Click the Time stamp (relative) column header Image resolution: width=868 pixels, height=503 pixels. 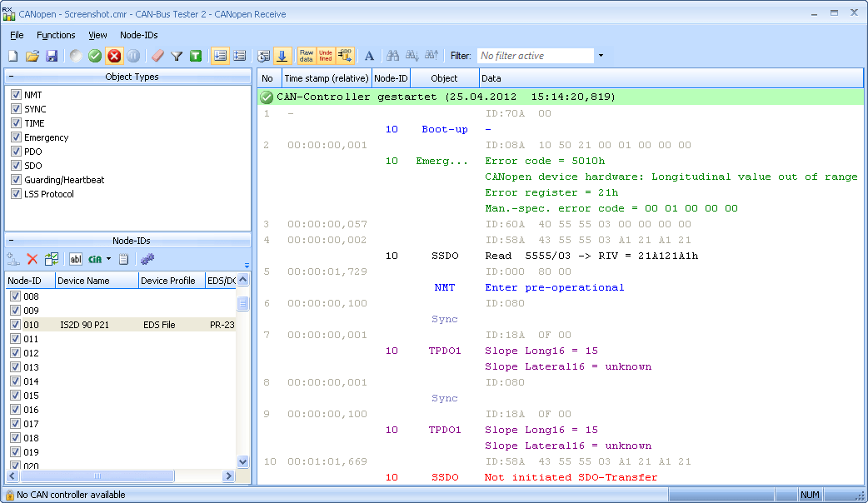coord(327,78)
